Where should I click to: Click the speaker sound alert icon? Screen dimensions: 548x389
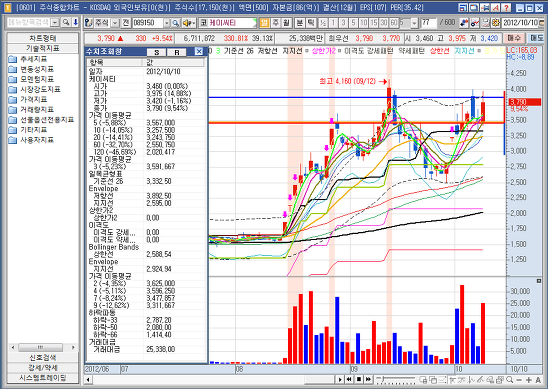click(189, 23)
